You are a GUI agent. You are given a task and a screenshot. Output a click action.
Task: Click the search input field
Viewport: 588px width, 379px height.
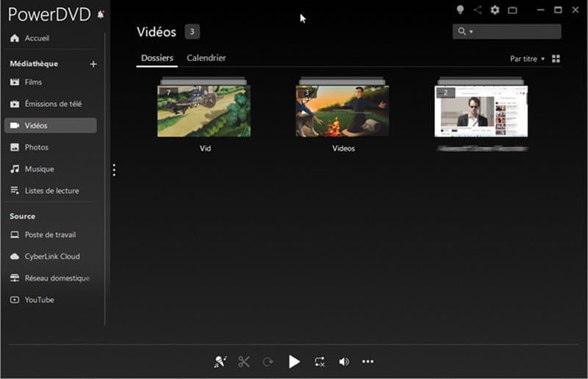pos(506,32)
